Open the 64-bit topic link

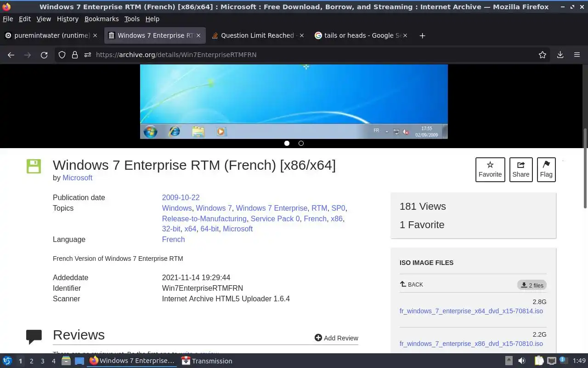pos(209,229)
